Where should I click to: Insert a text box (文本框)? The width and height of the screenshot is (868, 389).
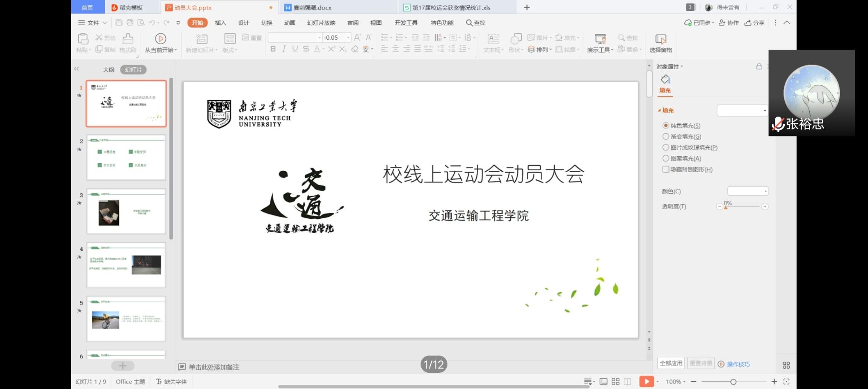(493, 43)
